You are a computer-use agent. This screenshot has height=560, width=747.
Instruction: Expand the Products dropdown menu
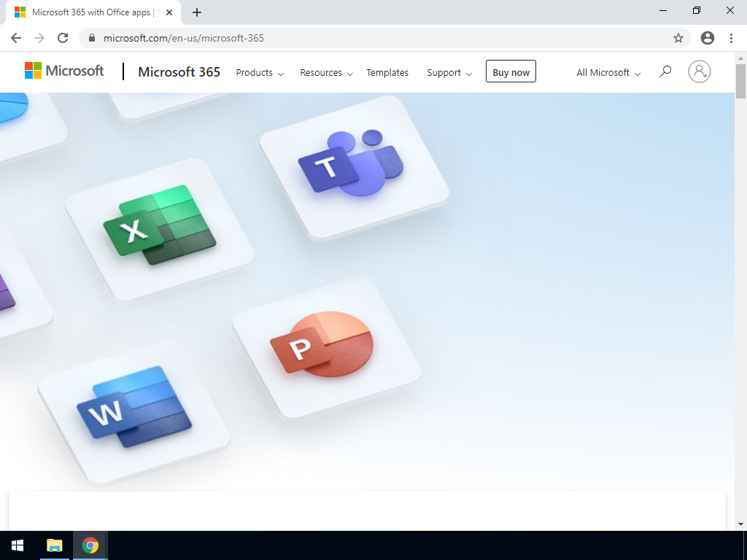(x=260, y=72)
